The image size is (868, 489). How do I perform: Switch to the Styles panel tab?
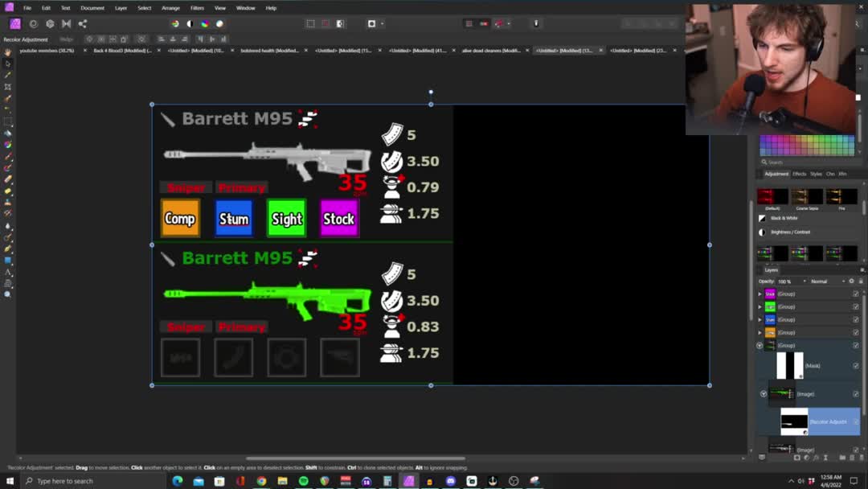816,174
